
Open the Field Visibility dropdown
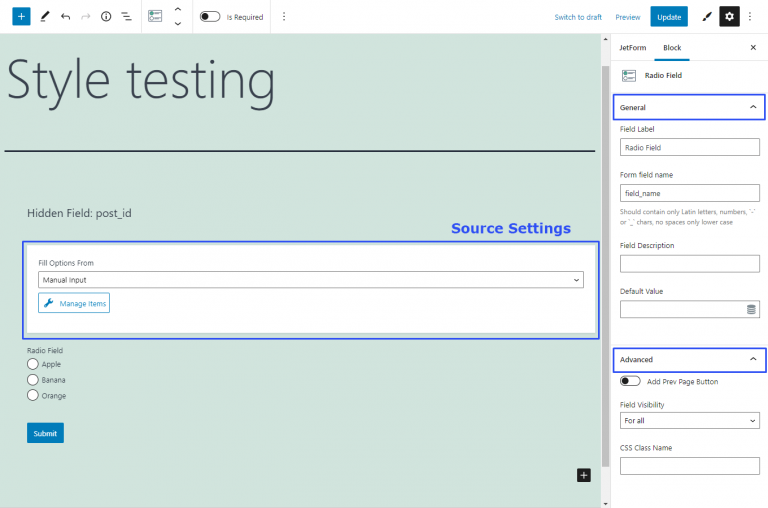pyautogui.click(x=689, y=421)
